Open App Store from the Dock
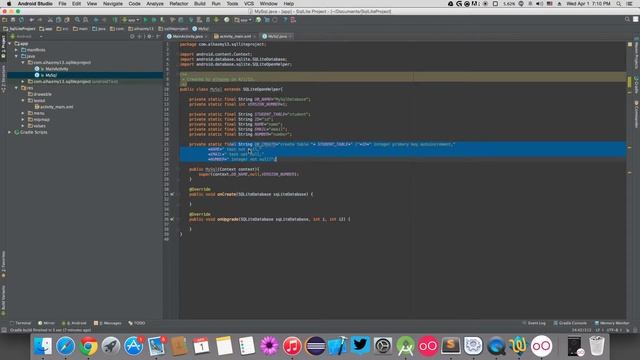Screen dimensions: 640x360 [x=133, y=346]
